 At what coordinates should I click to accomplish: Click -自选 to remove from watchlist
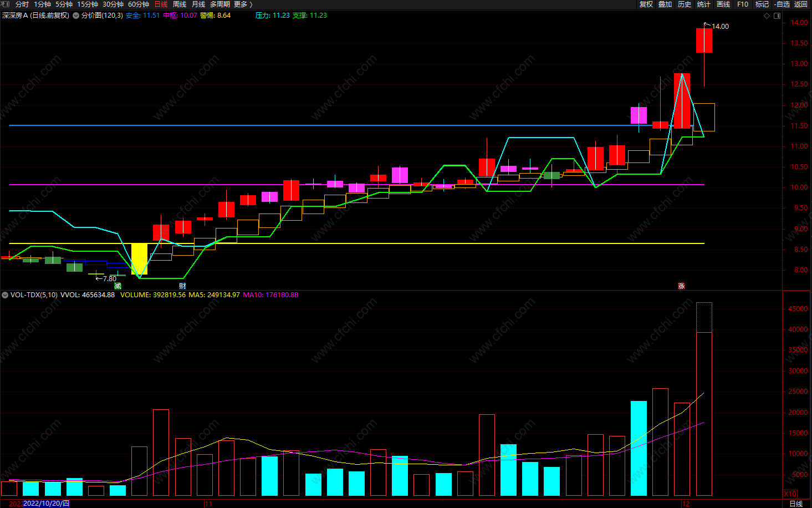[782, 4]
